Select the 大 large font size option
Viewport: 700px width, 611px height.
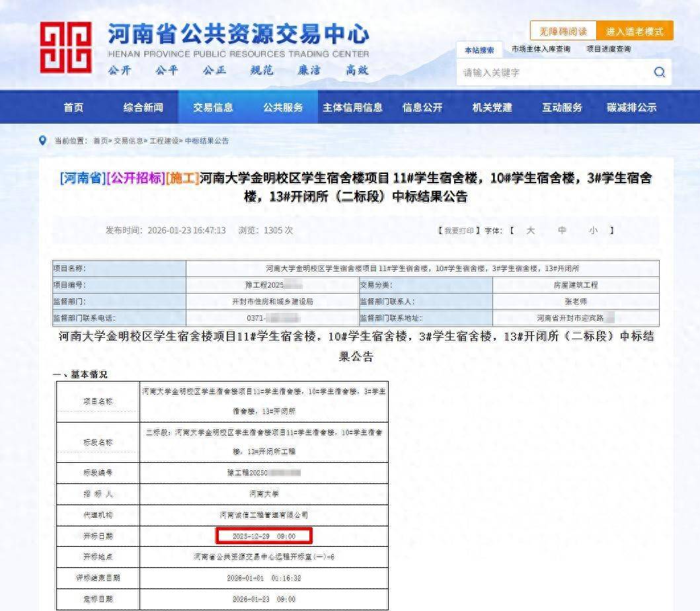point(531,230)
